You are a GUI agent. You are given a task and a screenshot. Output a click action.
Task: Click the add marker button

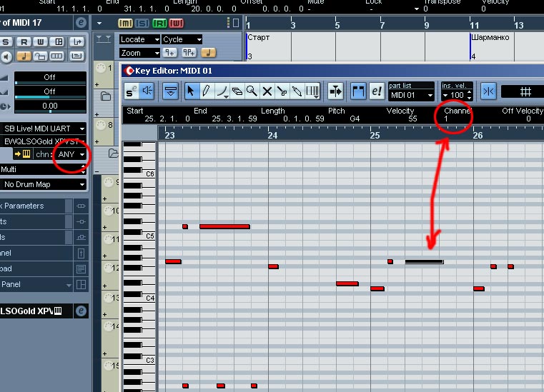(x=169, y=53)
